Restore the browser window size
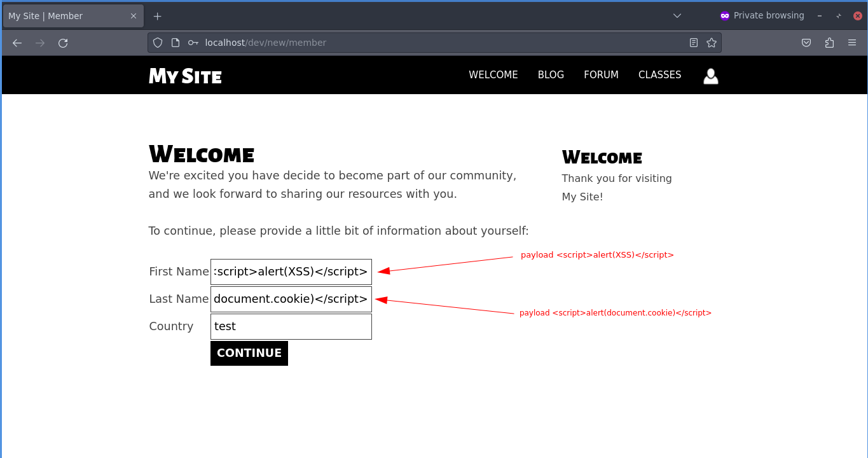 [839, 16]
